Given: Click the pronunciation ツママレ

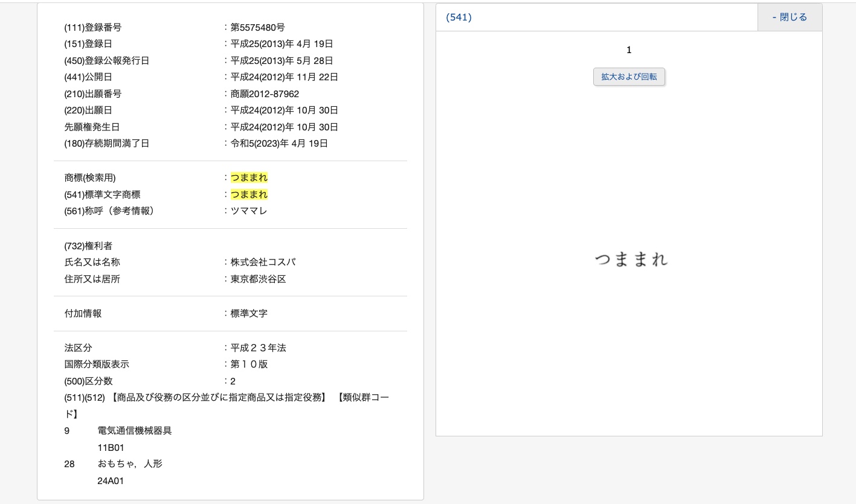Looking at the screenshot, I should 249,211.
